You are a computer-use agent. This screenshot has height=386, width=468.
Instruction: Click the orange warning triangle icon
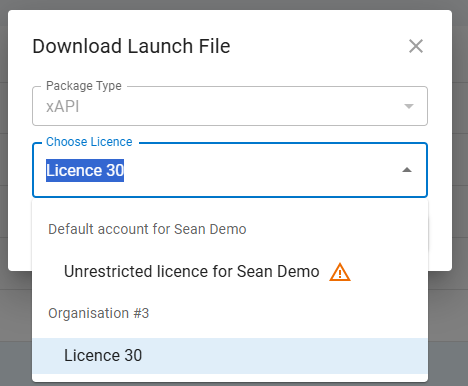click(340, 272)
